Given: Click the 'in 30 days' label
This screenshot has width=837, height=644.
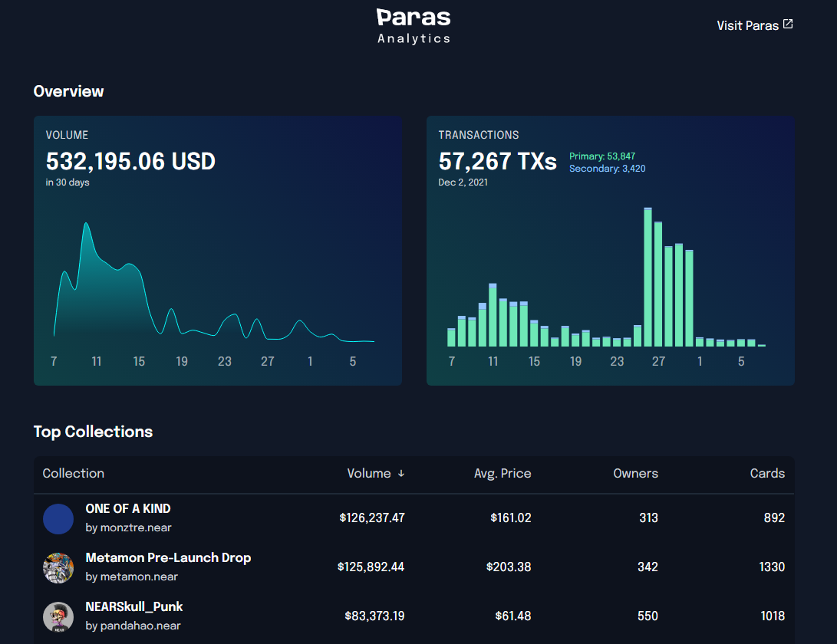Looking at the screenshot, I should click(x=68, y=182).
